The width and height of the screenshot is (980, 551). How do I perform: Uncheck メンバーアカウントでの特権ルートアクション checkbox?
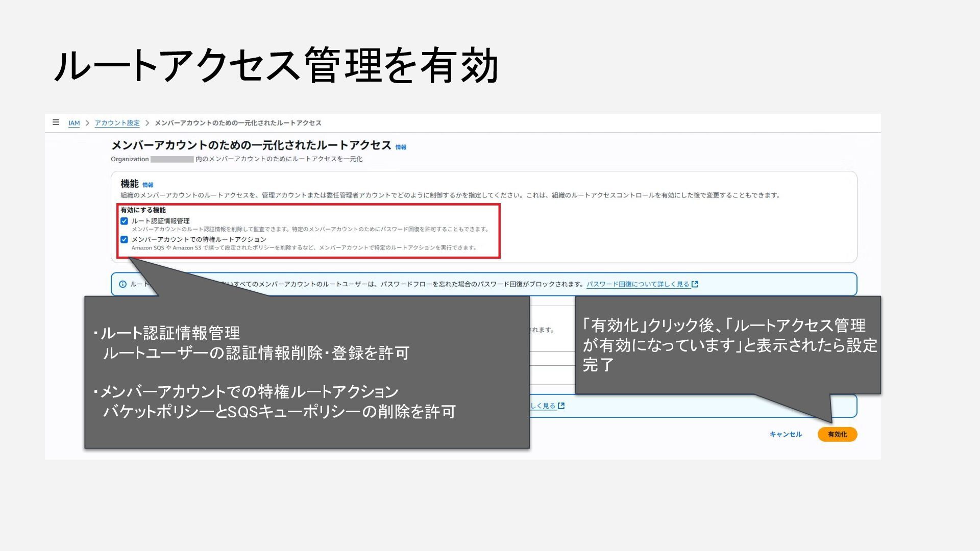click(x=124, y=239)
